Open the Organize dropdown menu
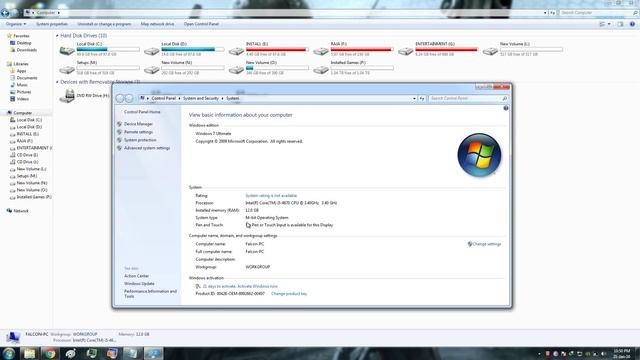 click(x=16, y=24)
